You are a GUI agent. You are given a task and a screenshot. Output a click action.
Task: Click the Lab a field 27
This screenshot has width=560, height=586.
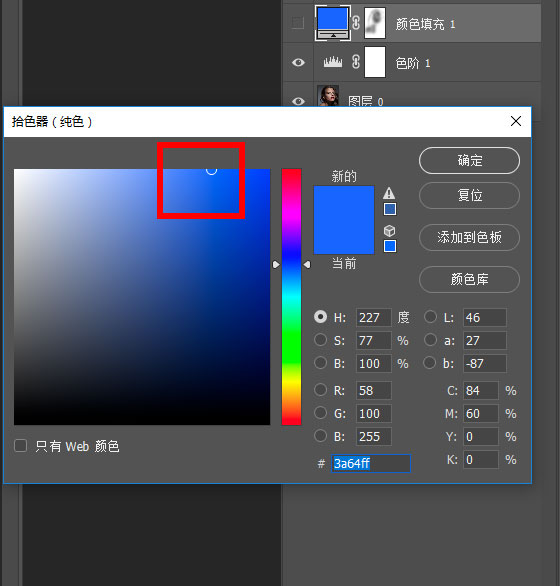tap(485, 340)
